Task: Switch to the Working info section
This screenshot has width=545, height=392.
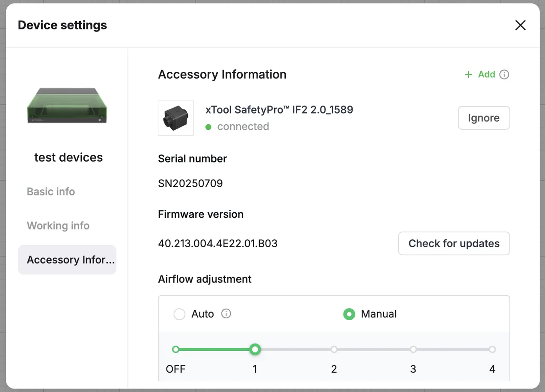Action: (58, 226)
